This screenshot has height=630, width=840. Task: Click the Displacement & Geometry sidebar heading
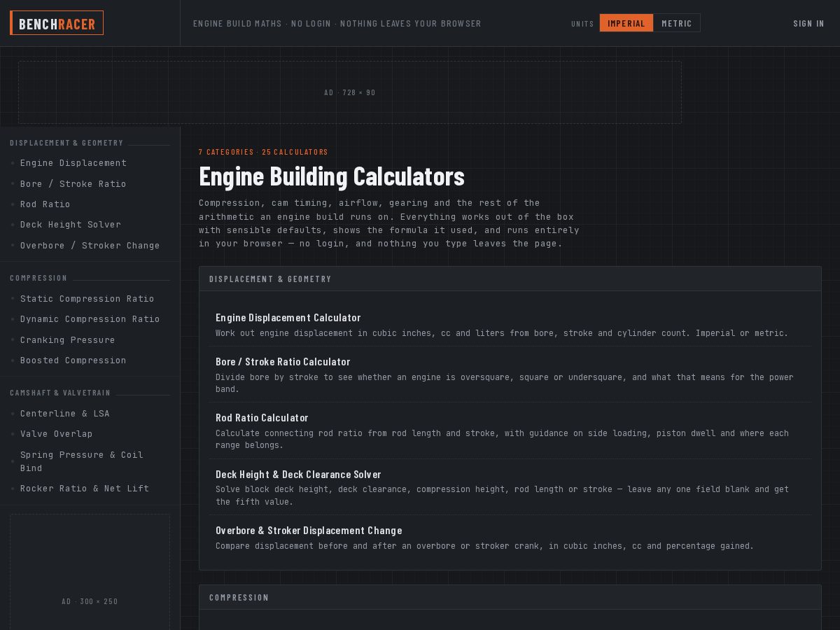[66, 143]
